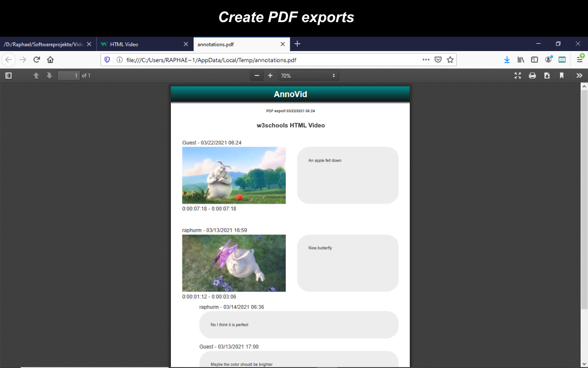Click the 'w3schools HTML Video' title
The image size is (588, 368).
[291, 125]
